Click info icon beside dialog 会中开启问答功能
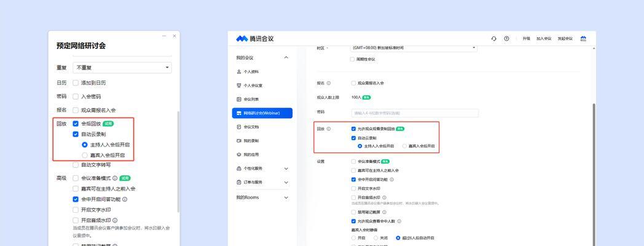 125,199
